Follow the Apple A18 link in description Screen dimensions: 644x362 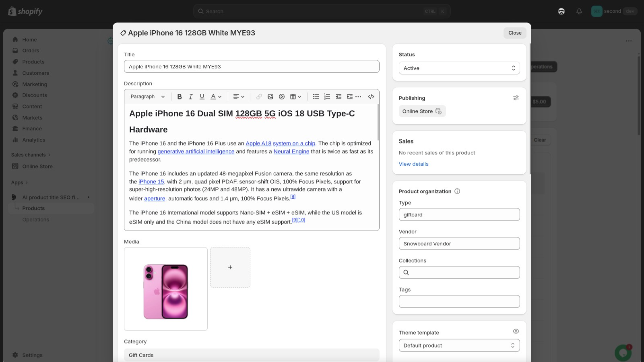258,144
